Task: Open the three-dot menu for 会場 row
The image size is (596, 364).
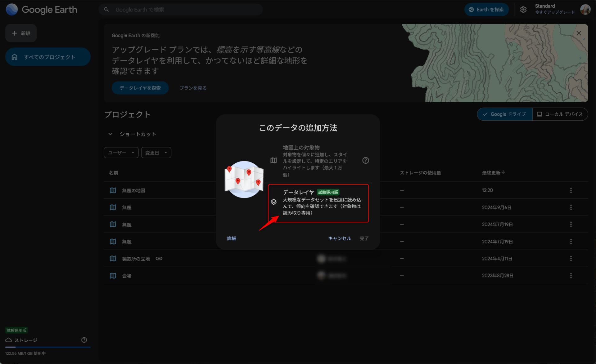Action: (571, 276)
